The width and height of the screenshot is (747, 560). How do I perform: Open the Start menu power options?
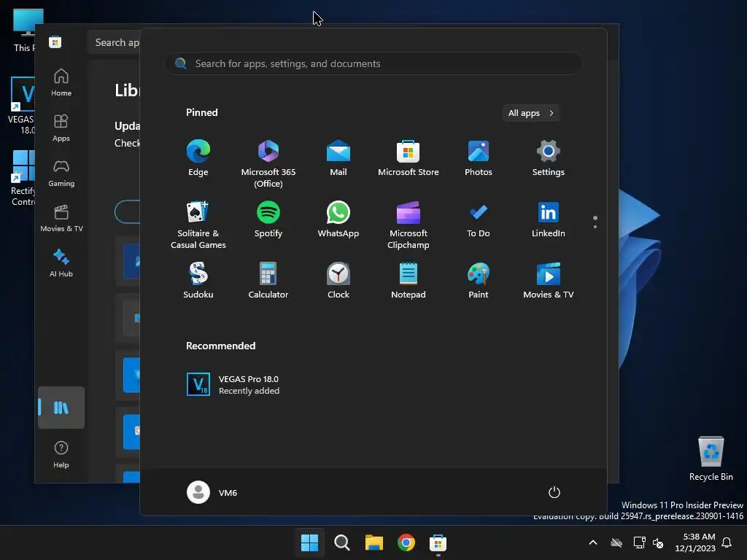pyautogui.click(x=554, y=492)
